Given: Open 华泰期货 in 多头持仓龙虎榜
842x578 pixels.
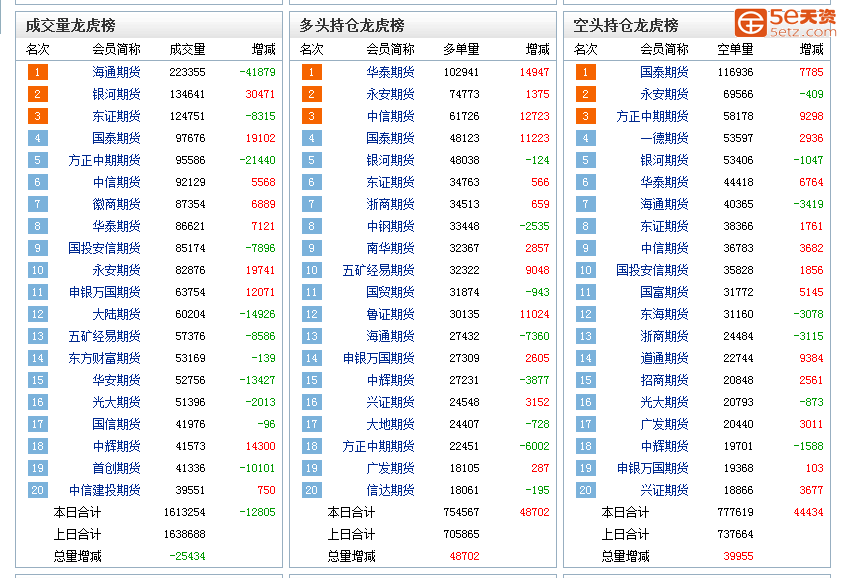Looking at the screenshot, I should [390, 72].
